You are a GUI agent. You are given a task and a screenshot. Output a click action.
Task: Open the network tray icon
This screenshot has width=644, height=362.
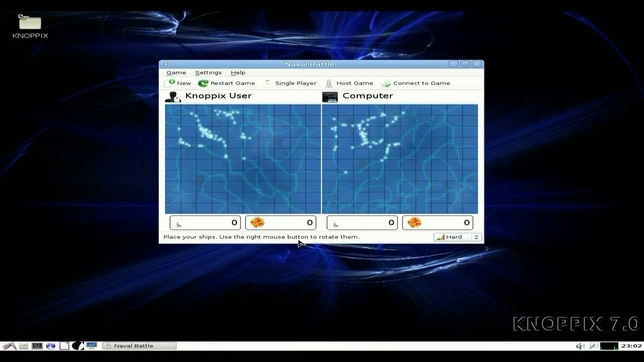[593, 346]
